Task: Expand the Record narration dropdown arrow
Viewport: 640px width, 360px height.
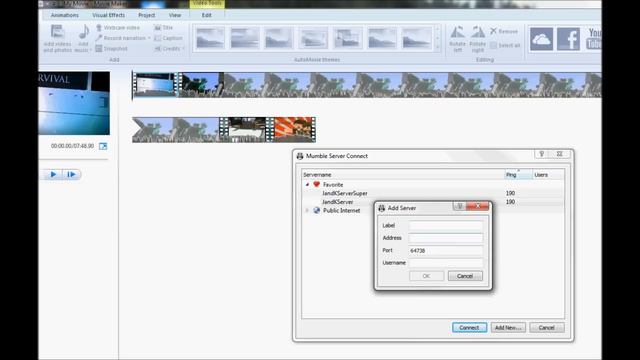Action: point(149,38)
